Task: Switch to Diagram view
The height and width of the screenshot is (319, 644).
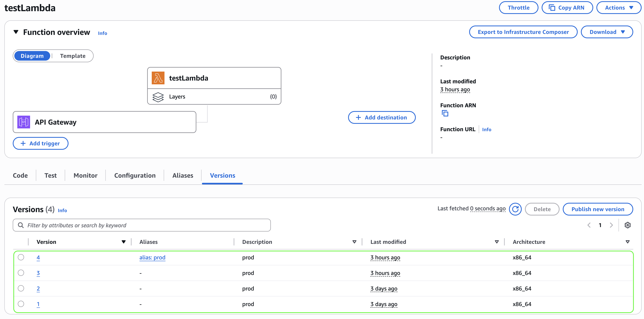Action: [32, 56]
